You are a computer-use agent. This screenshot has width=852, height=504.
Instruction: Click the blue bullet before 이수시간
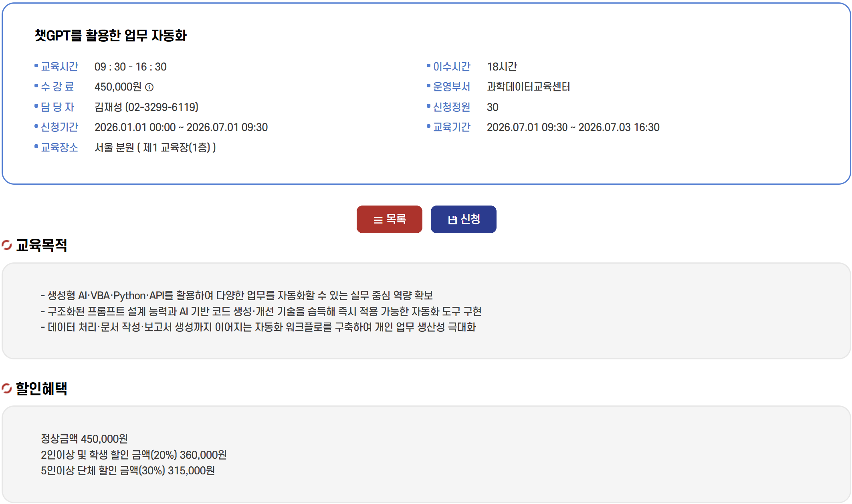[428, 66]
